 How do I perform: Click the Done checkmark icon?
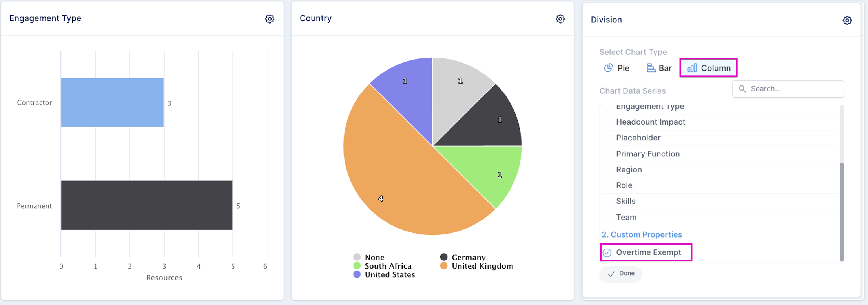tap(611, 274)
